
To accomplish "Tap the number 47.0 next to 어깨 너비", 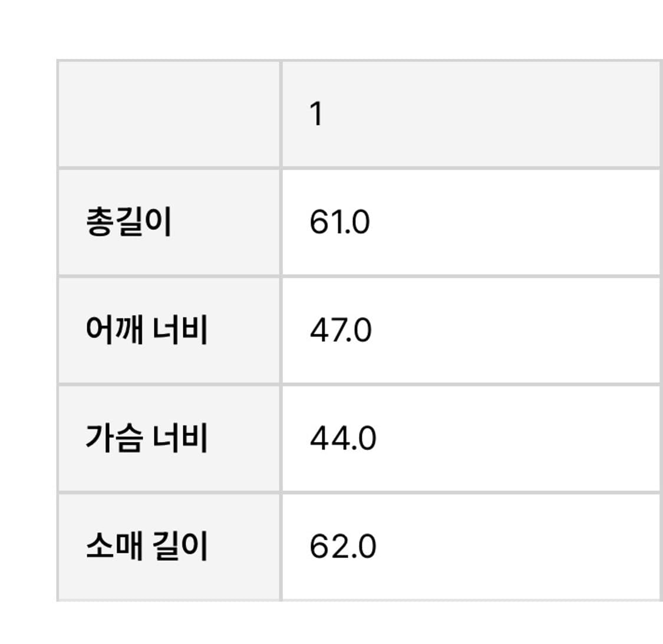I will [x=341, y=330].
